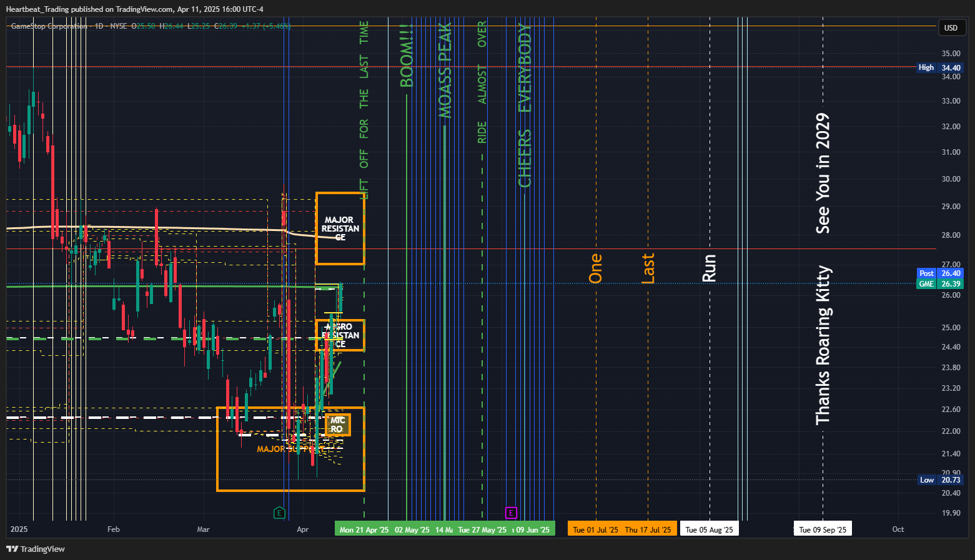Click the Low 20.73 price label
Image resolution: width=975 pixels, height=560 pixels.
coord(940,480)
